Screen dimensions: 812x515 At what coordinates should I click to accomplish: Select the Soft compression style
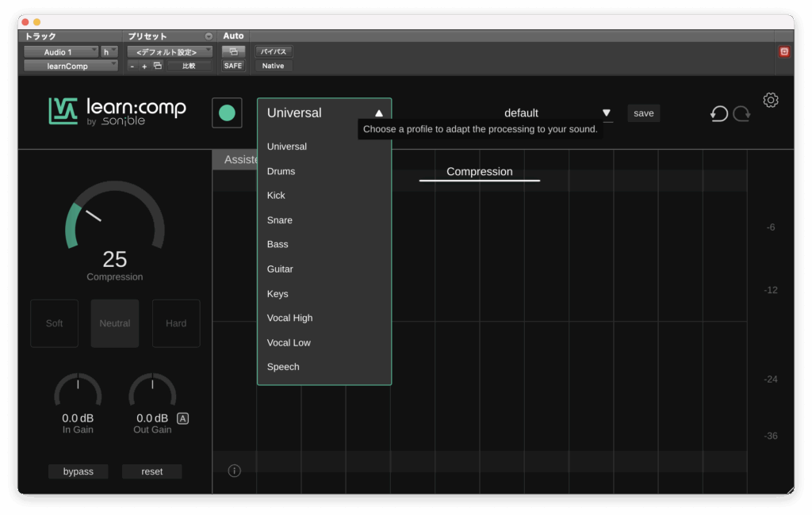(x=55, y=323)
